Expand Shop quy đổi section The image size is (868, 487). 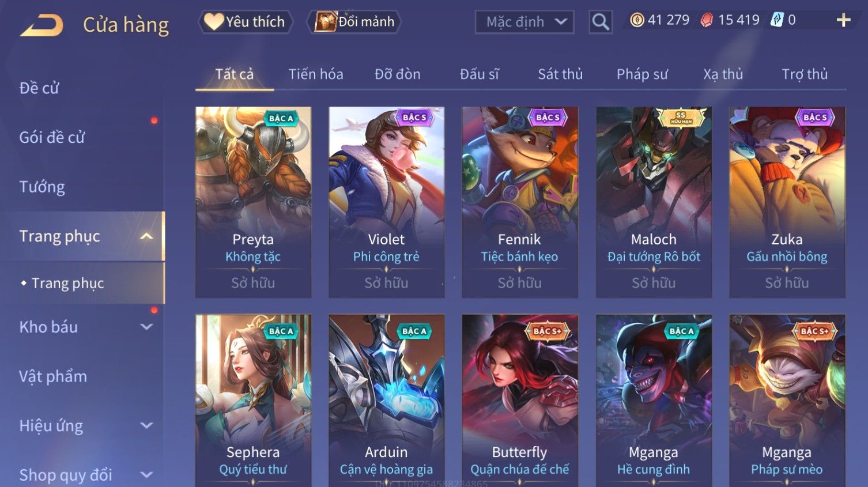pos(146,475)
